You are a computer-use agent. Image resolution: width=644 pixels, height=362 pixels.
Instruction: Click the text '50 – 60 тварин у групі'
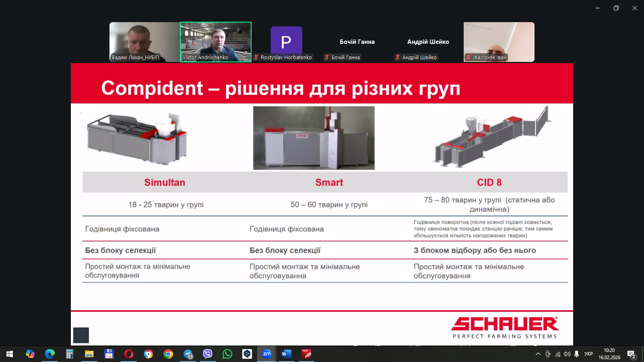(329, 205)
